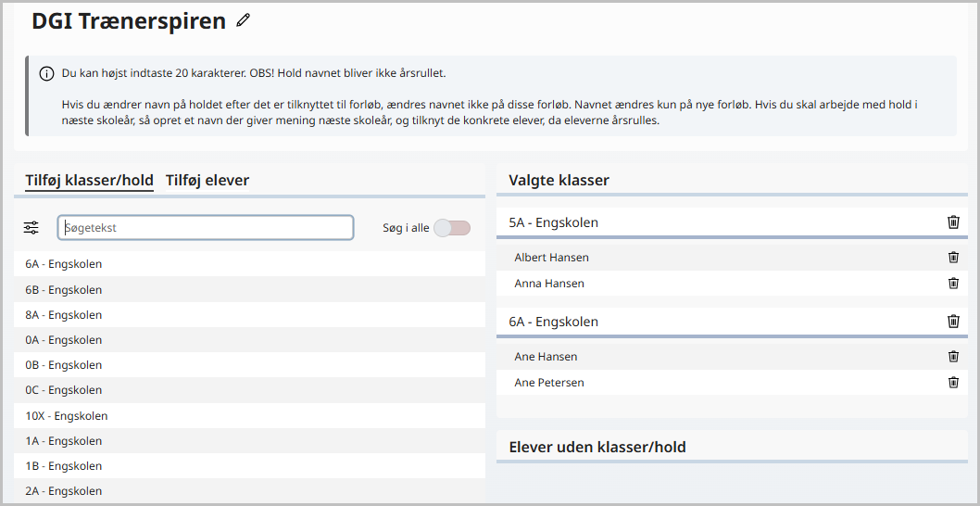This screenshot has width=980, height=506.
Task: Switch to the Tilføj elever tab
Action: coord(207,181)
